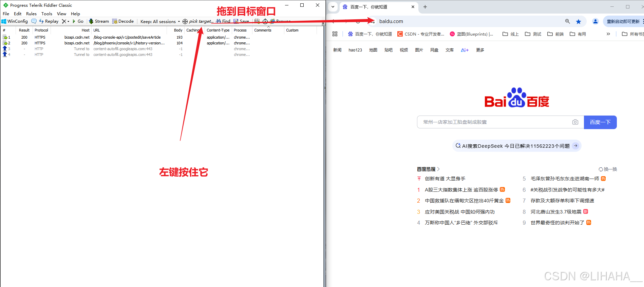Open Baidu 地图 link

(x=373, y=50)
